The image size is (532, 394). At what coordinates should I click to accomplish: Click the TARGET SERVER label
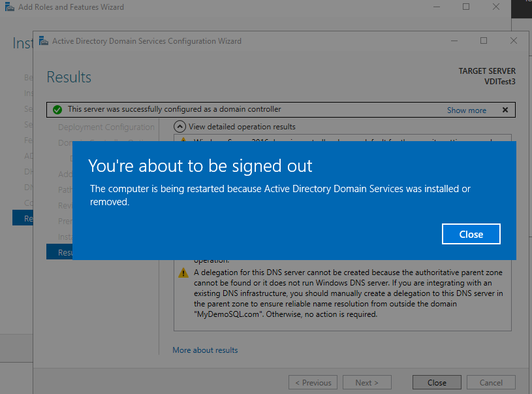487,71
